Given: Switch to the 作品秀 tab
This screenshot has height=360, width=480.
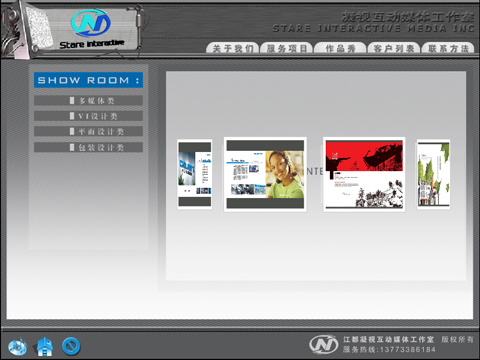Looking at the screenshot, I should [x=340, y=48].
